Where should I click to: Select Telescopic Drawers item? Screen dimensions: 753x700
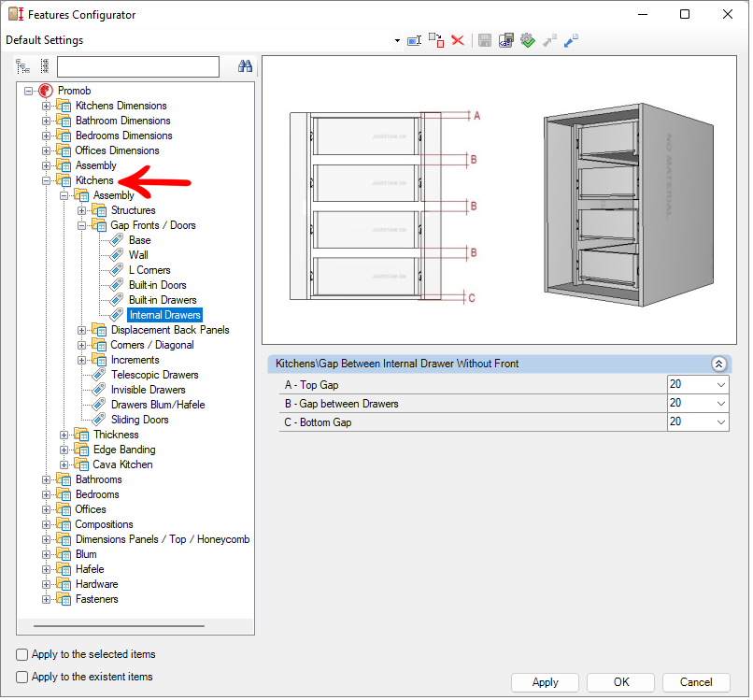point(155,375)
